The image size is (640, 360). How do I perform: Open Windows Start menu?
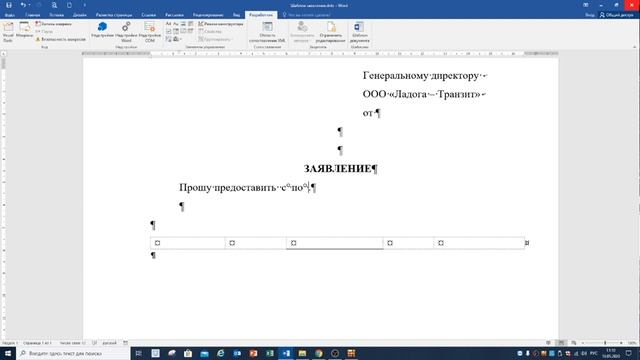click(x=8, y=353)
